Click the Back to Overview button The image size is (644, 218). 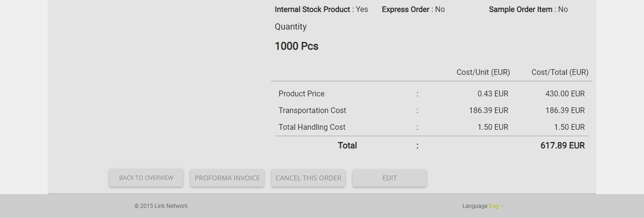point(146,178)
